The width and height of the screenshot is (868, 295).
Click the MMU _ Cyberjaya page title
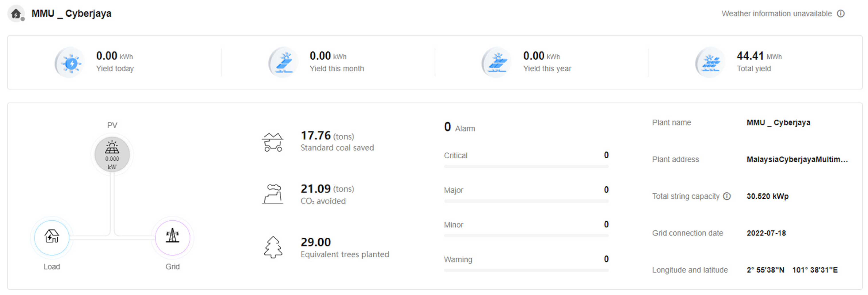coord(71,14)
